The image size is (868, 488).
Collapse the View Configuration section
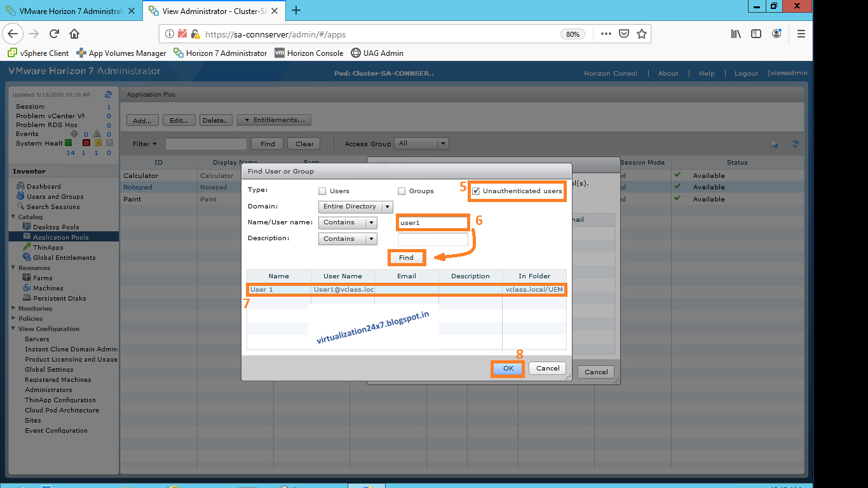13,329
